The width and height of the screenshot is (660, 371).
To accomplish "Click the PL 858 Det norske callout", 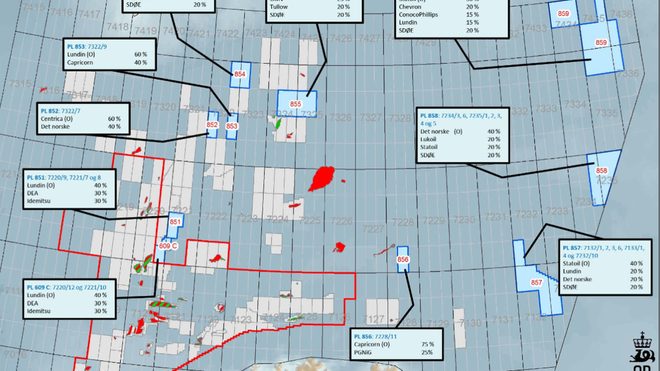I will [463, 135].
